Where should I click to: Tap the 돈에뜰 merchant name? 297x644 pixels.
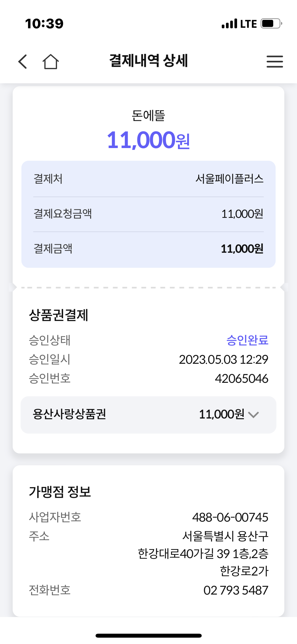pyautogui.click(x=148, y=116)
